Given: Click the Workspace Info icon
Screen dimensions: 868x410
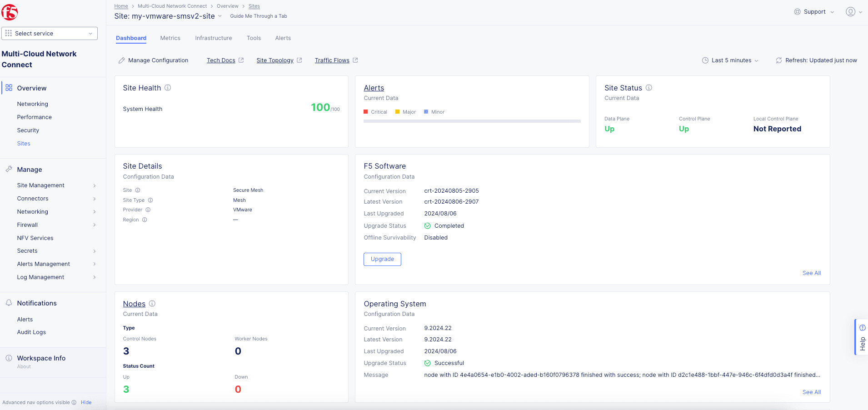Looking at the screenshot, I should [9, 358].
